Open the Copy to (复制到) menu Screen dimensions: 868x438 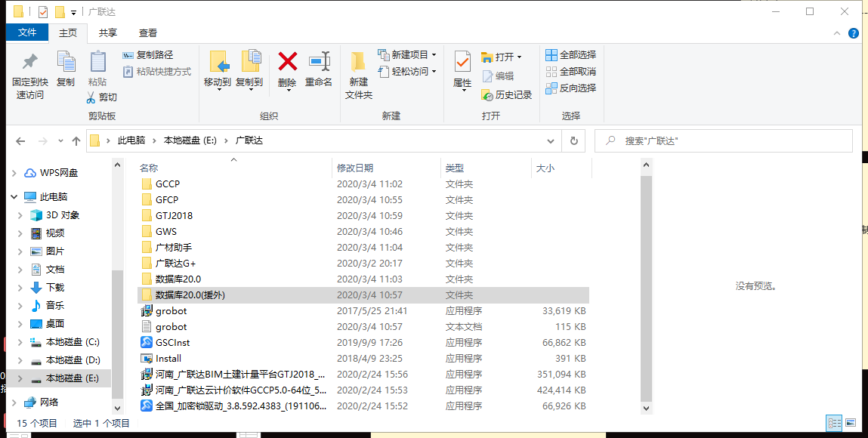[x=249, y=70]
